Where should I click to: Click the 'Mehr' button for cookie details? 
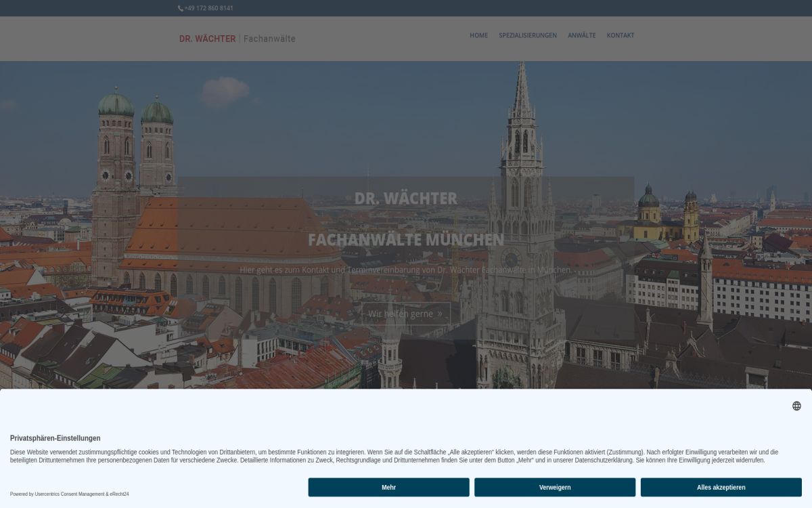(388, 487)
